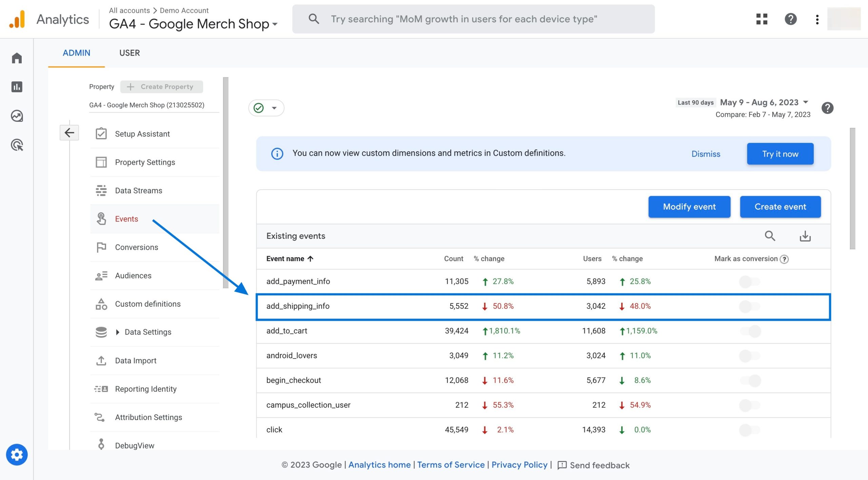Click the add_to_cart event name
This screenshot has width=868, height=480.
pyautogui.click(x=287, y=331)
